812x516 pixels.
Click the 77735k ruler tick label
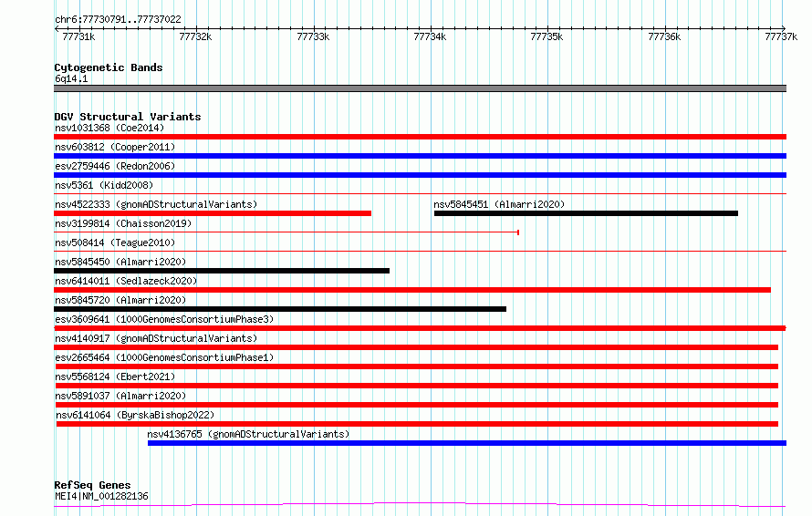[547, 36]
